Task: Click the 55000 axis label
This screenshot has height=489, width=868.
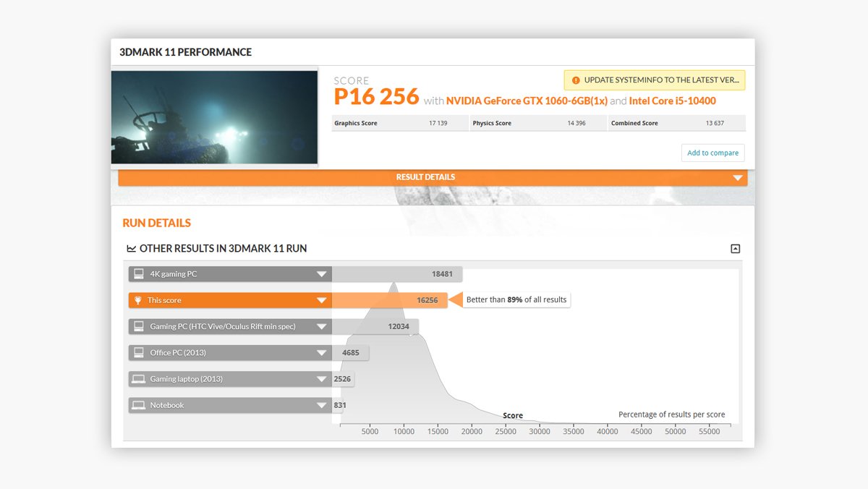Action: click(x=710, y=432)
